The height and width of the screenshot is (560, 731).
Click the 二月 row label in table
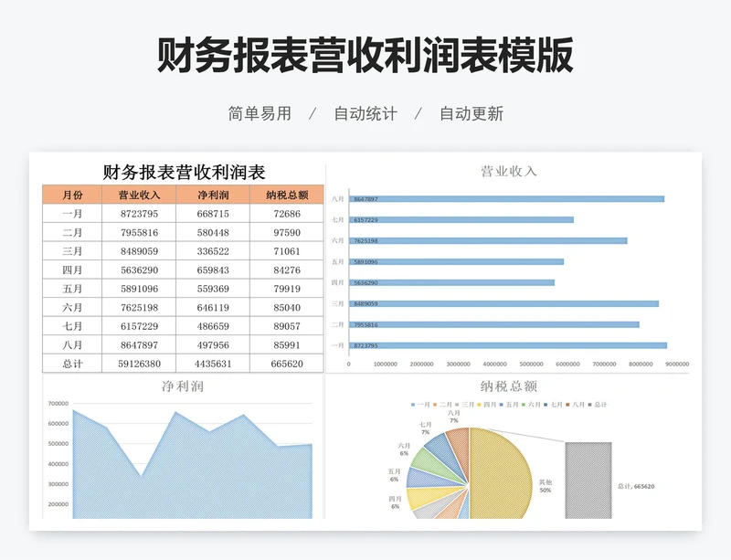72,232
